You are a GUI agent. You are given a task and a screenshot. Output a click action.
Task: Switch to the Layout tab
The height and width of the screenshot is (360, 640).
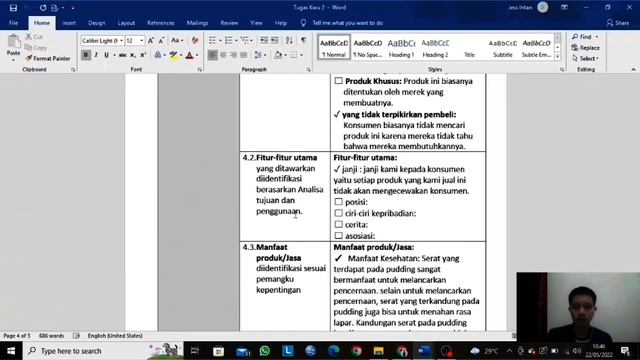tap(126, 23)
